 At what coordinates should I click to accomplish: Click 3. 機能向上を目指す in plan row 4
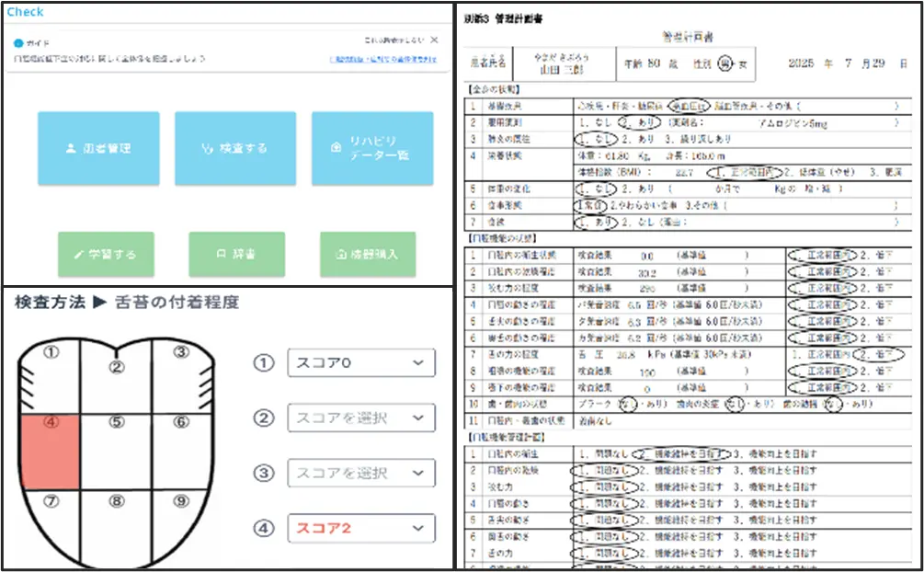(x=775, y=504)
